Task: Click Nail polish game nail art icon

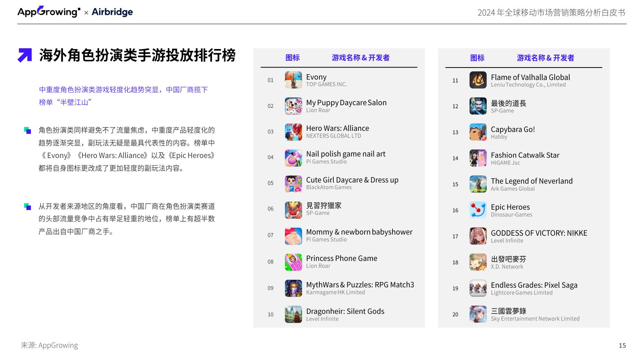Action: click(293, 158)
